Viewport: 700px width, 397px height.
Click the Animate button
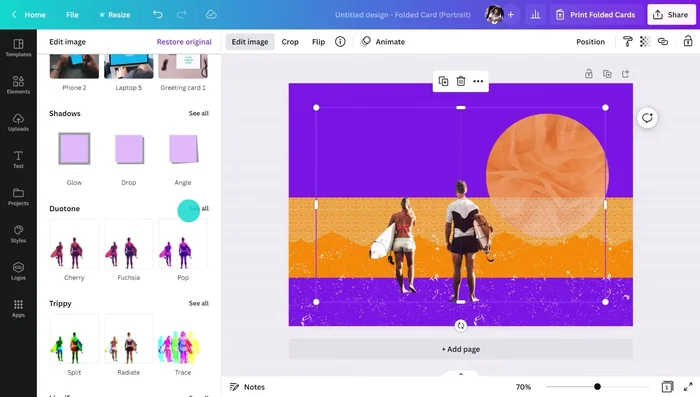coord(383,42)
